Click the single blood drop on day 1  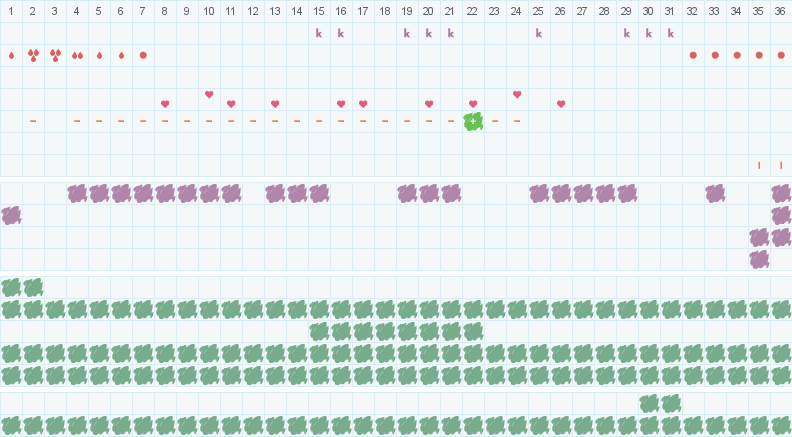11,55
